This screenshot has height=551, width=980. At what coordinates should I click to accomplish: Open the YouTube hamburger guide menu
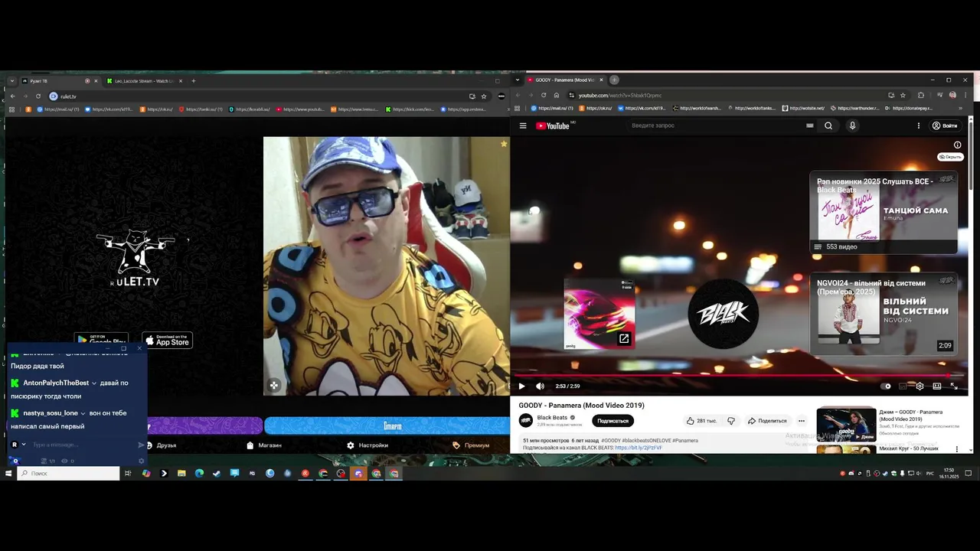tap(523, 126)
